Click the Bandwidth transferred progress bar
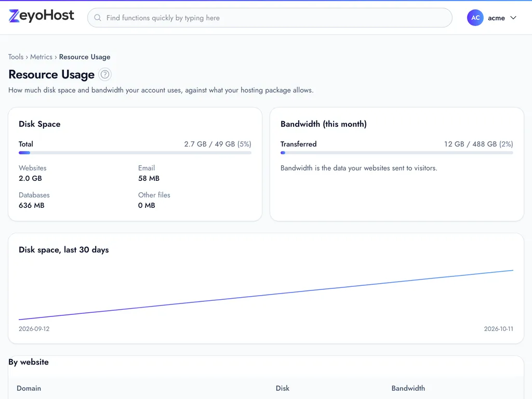This screenshot has width=532, height=399. [396, 153]
